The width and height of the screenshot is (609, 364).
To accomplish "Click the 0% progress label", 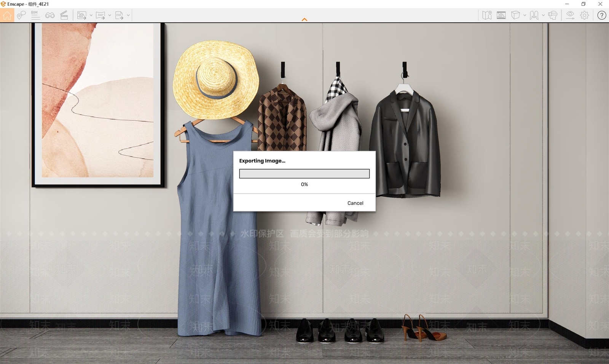I will pyautogui.click(x=304, y=184).
